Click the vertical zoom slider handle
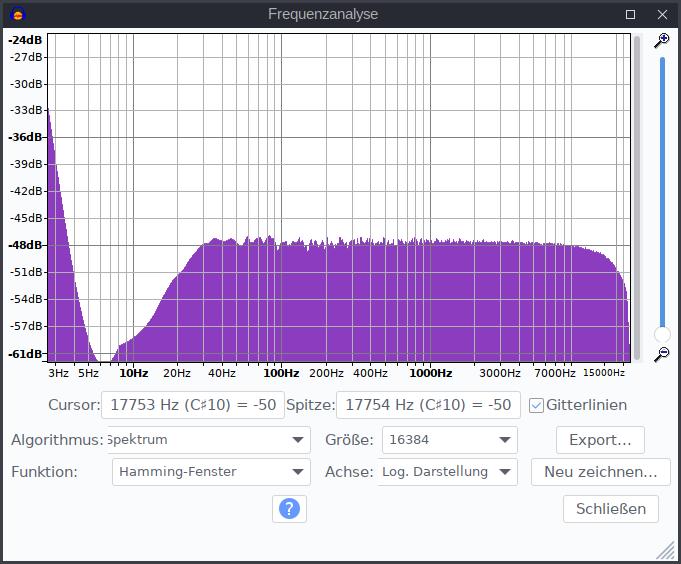The height and width of the screenshot is (564, 681). [x=662, y=334]
